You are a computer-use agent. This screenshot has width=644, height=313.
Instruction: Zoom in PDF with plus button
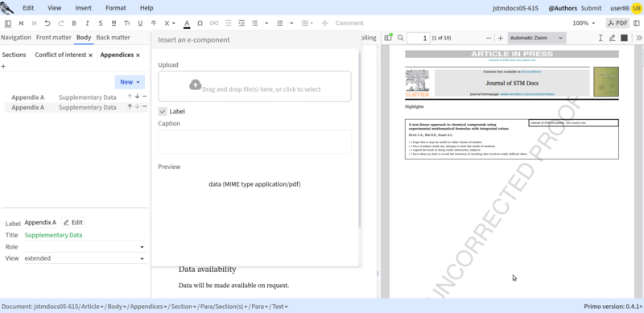pyautogui.click(x=500, y=38)
